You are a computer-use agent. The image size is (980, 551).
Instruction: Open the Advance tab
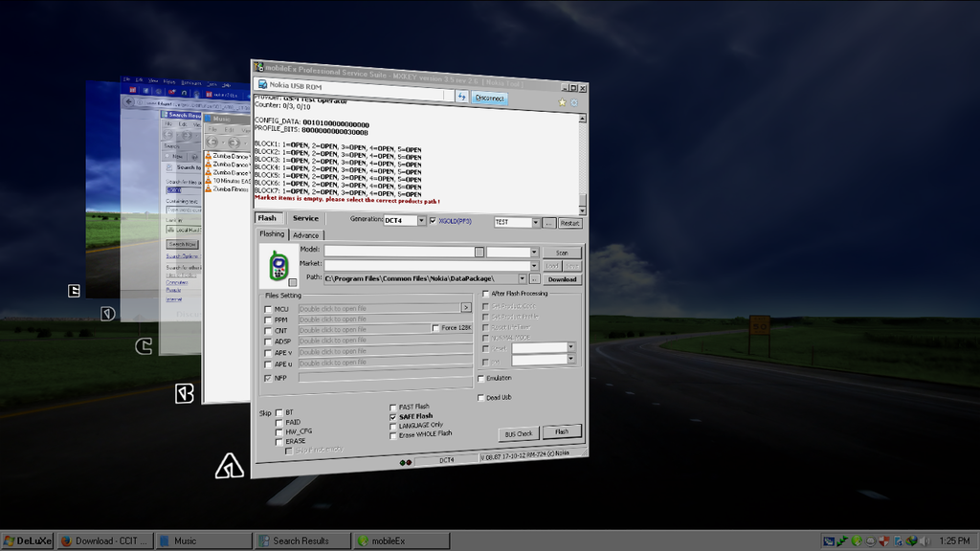[306, 235]
